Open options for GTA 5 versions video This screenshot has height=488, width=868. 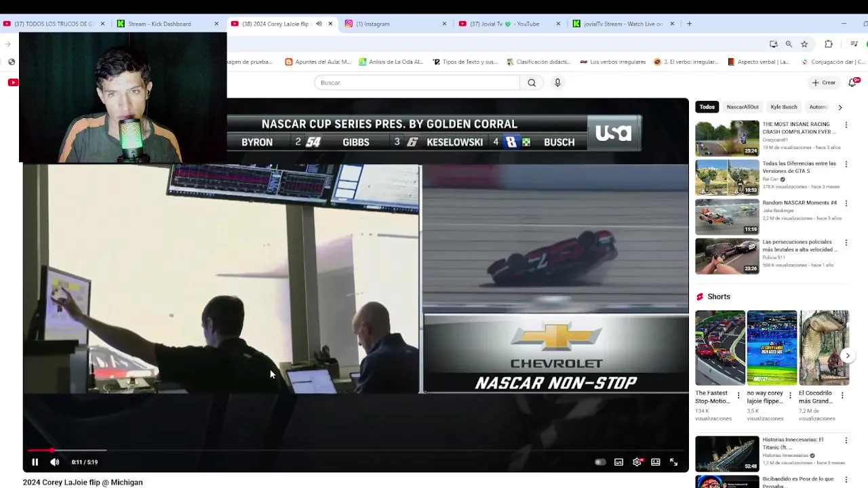[x=846, y=165]
